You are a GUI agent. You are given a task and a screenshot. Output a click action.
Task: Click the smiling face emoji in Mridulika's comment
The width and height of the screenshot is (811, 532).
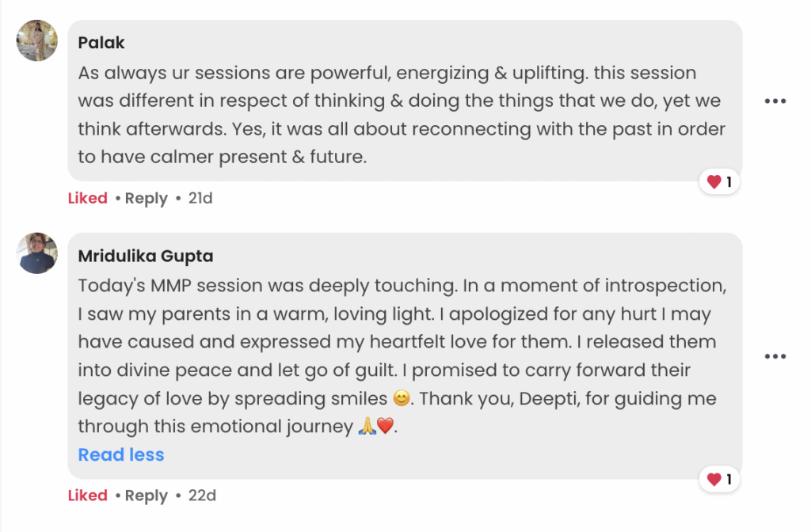click(x=402, y=398)
